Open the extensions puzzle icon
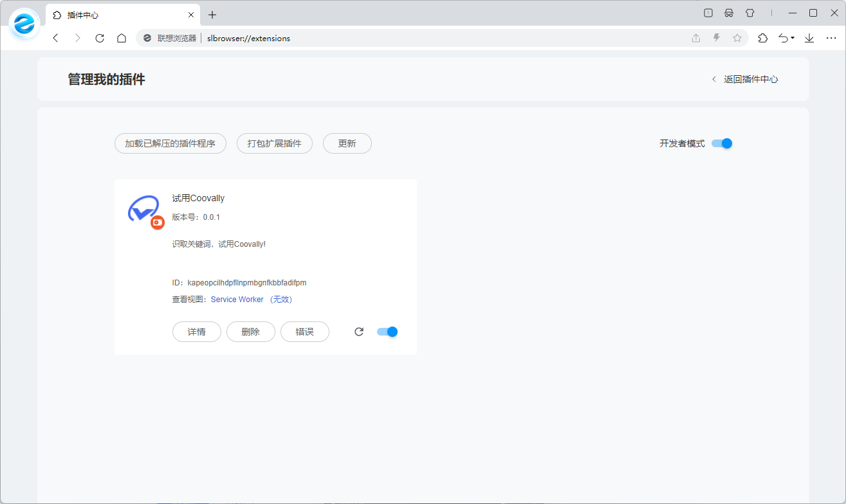Image resolution: width=846 pixels, height=504 pixels. 763,39
